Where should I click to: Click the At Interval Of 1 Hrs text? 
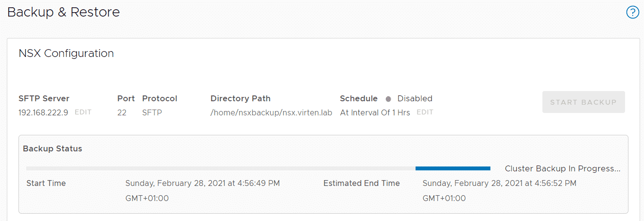375,112
